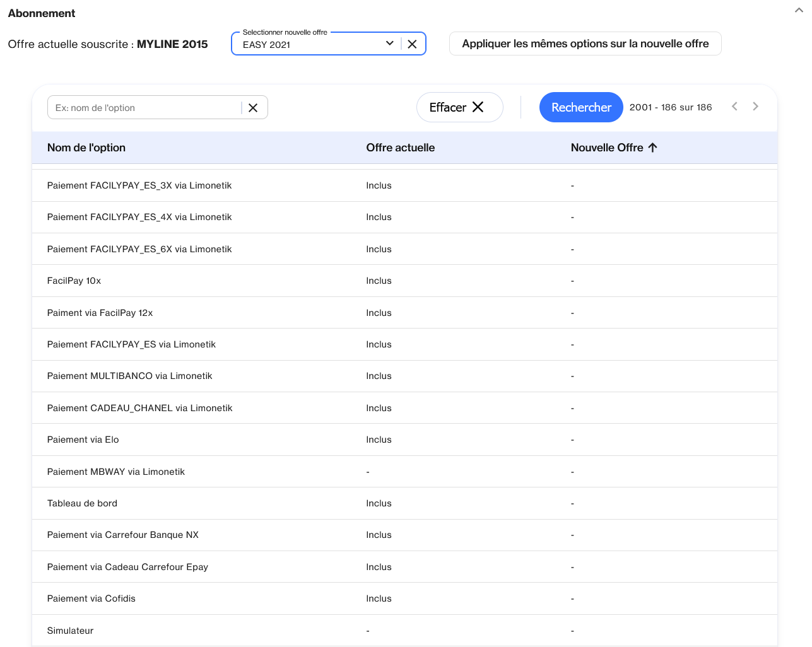Screen dimensions: 812x647
Task: Type in the option name search field
Action: [144, 108]
